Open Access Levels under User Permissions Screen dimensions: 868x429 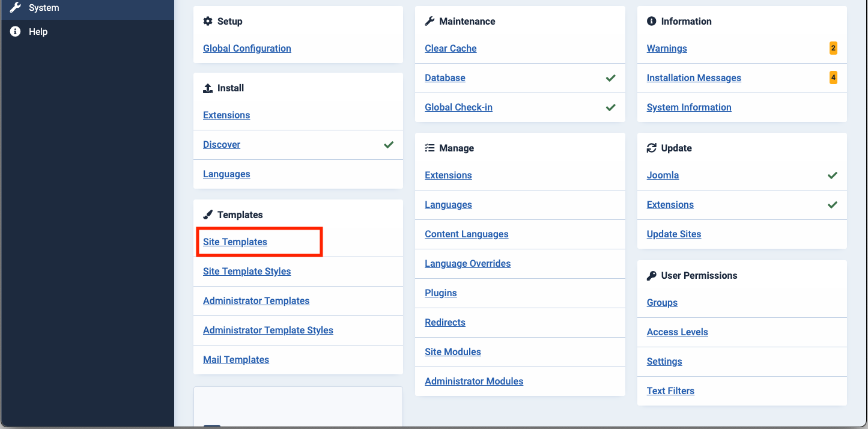coord(677,332)
